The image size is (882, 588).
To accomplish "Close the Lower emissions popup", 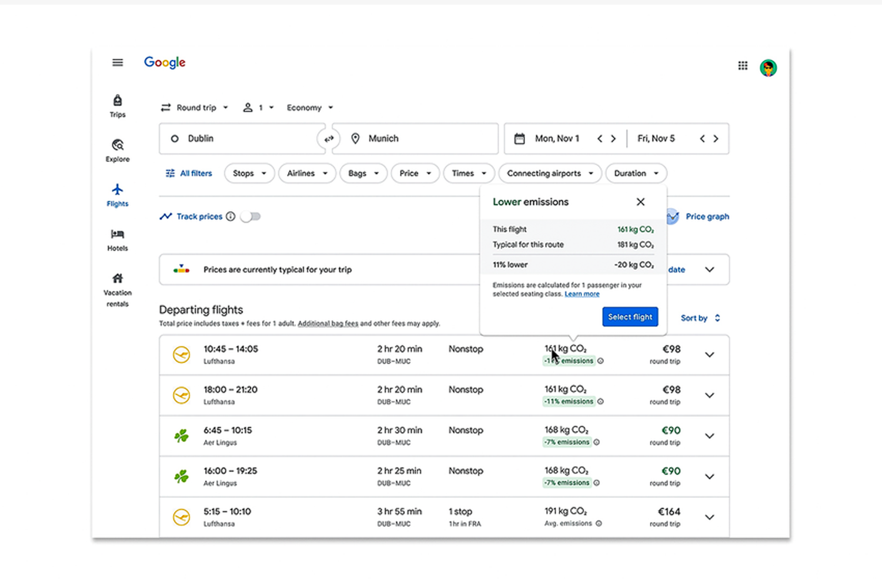I will coord(640,202).
